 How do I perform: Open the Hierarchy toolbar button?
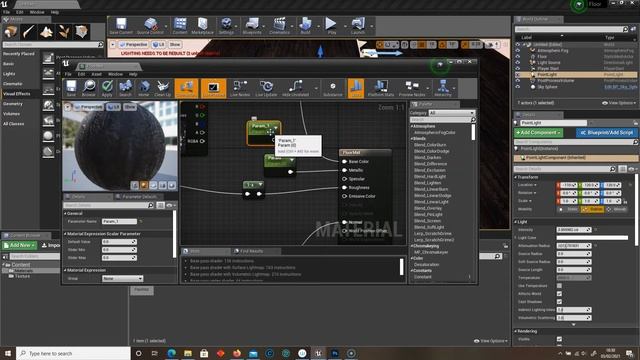click(443, 88)
